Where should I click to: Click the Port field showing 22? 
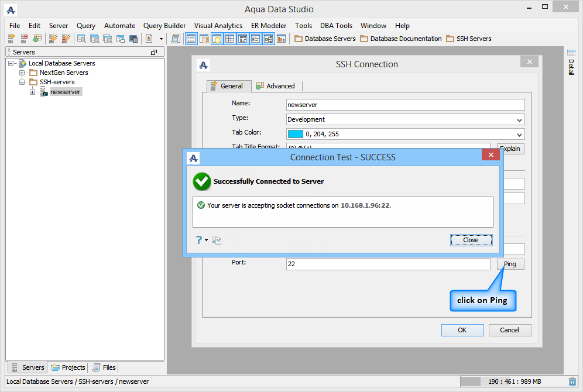tap(388, 264)
